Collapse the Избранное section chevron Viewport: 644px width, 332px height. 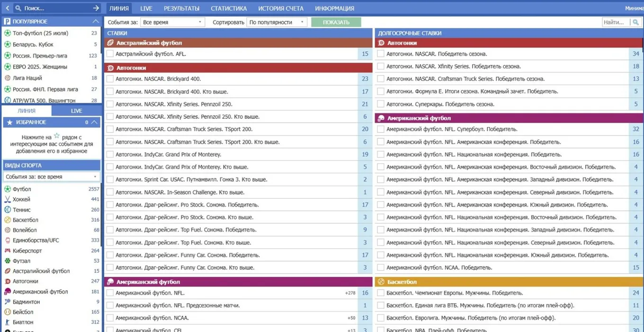94,122
